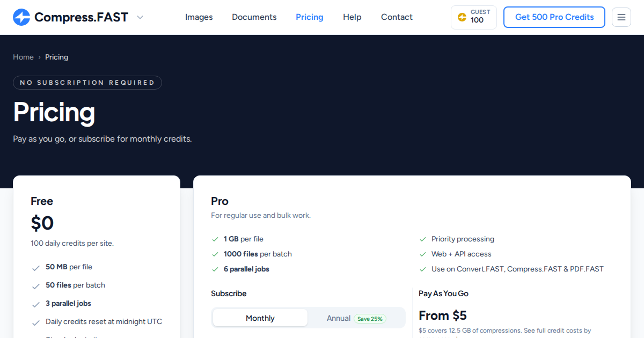This screenshot has width=644, height=338.
Task: Click Get 500 Pro Credits button
Action: pos(554,17)
